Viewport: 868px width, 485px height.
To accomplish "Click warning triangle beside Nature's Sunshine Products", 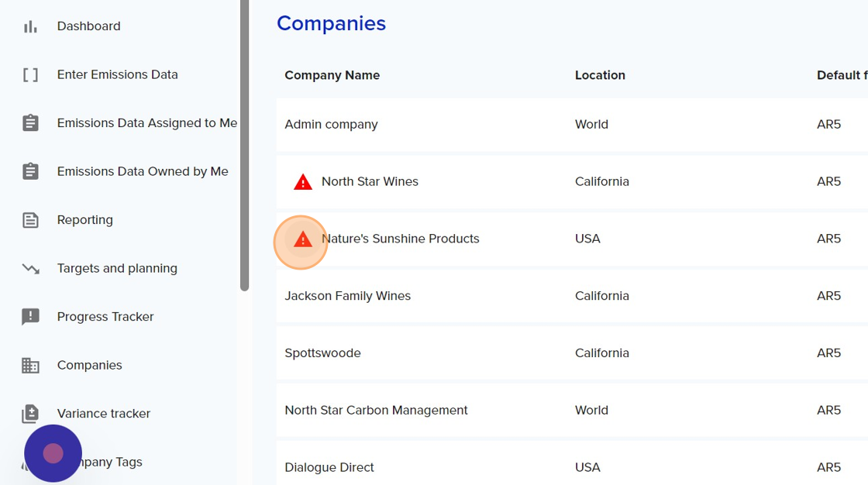I will pyautogui.click(x=303, y=239).
